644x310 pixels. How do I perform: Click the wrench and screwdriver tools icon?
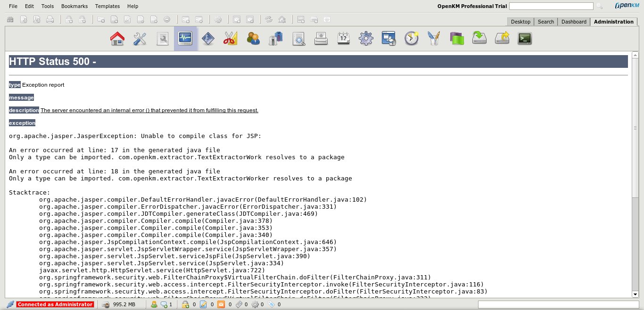pyautogui.click(x=140, y=39)
